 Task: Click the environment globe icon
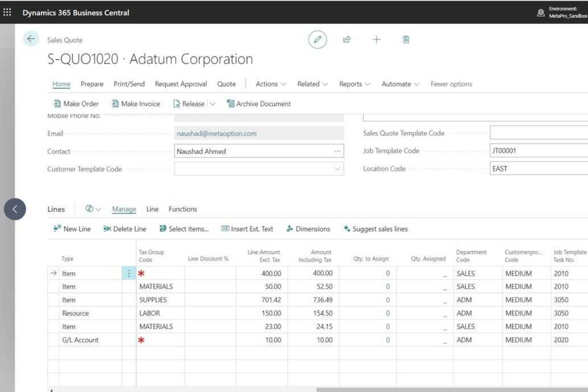541,13
